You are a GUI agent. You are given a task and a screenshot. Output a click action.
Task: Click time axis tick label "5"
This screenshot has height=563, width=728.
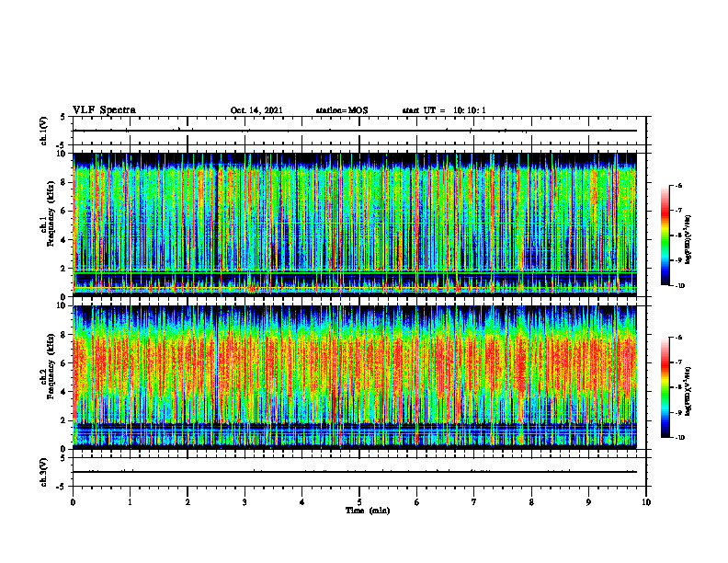[x=359, y=502]
